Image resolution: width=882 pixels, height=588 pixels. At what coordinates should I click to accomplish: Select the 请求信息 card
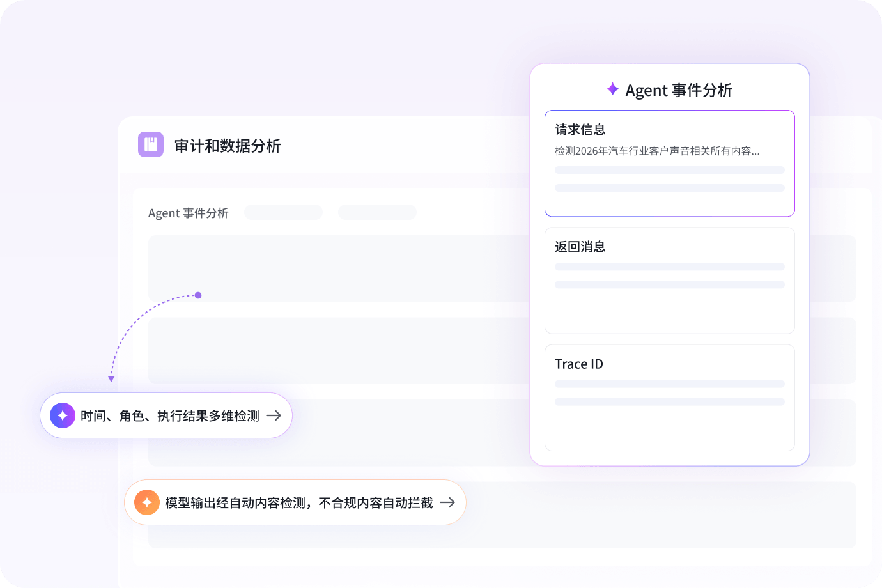click(x=670, y=164)
